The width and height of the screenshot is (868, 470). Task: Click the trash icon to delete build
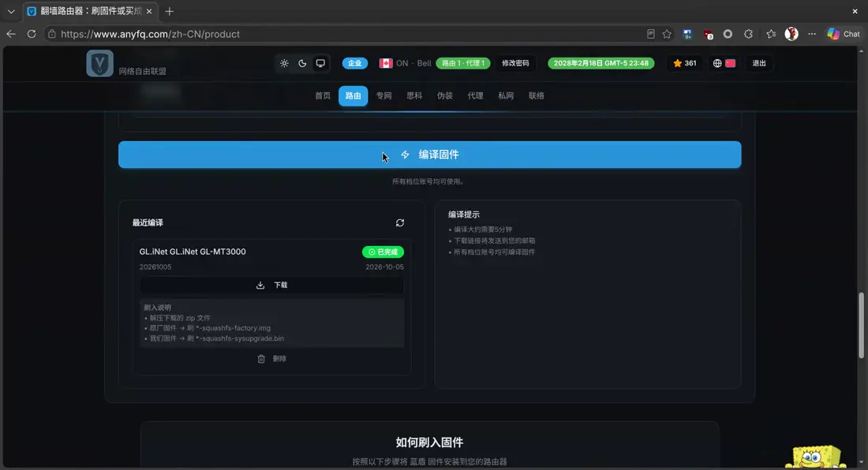coord(261,359)
